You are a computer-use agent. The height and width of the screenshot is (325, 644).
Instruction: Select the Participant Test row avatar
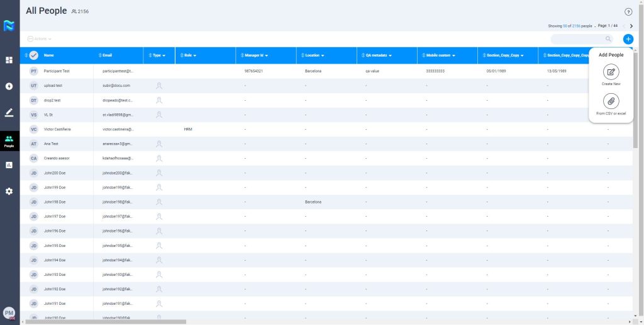(34, 71)
